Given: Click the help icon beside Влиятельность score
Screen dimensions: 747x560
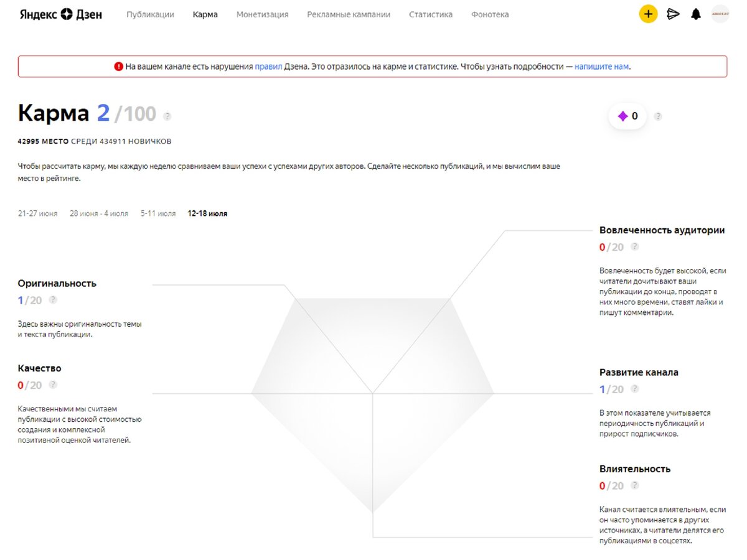Looking at the screenshot, I should [634, 485].
